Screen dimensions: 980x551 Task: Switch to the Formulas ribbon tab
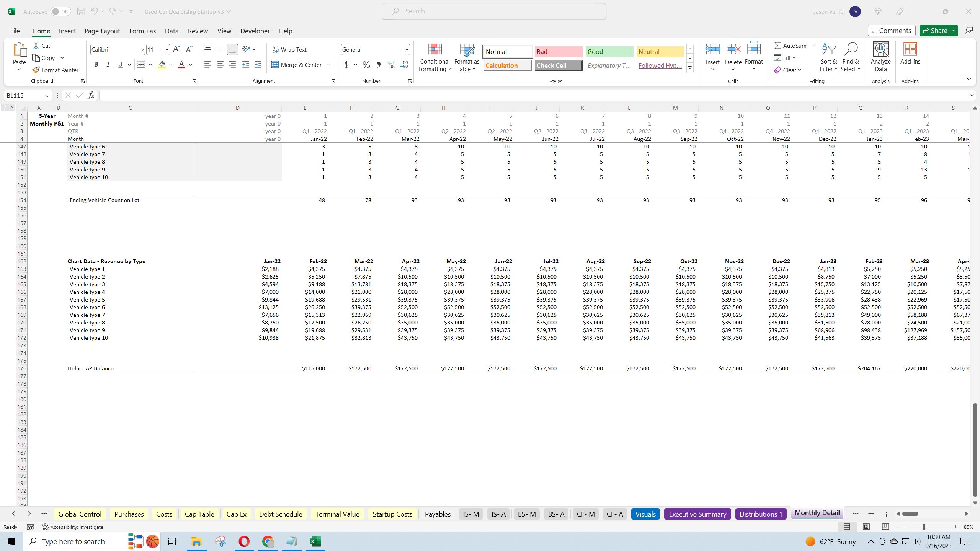click(142, 31)
